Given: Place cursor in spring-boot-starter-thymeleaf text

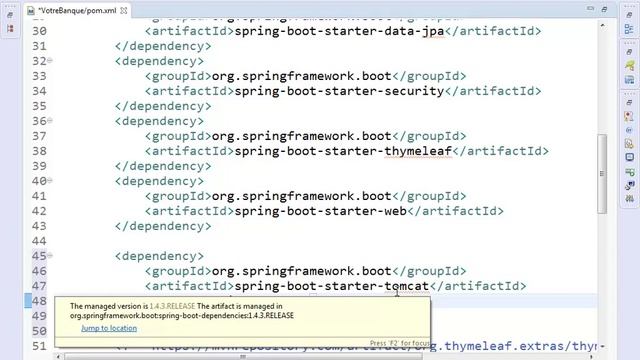Looking at the screenshot, I should click(x=343, y=151).
